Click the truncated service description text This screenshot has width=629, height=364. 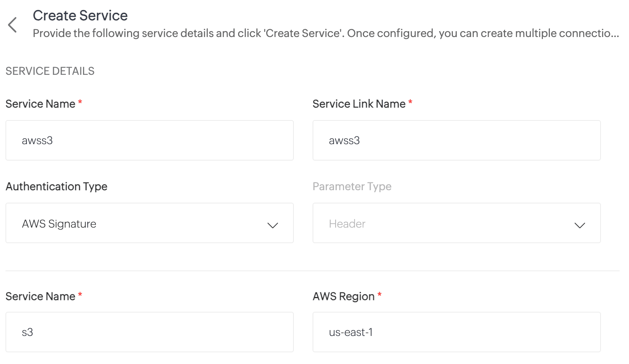pos(325,34)
